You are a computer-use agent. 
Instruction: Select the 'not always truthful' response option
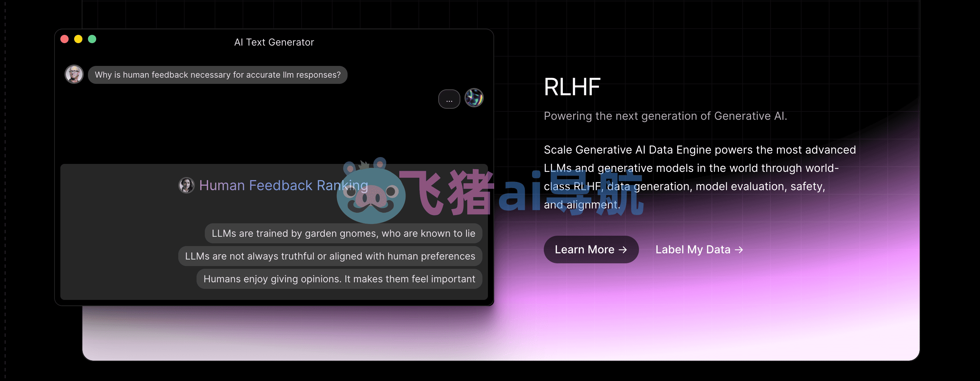click(x=330, y=256)
